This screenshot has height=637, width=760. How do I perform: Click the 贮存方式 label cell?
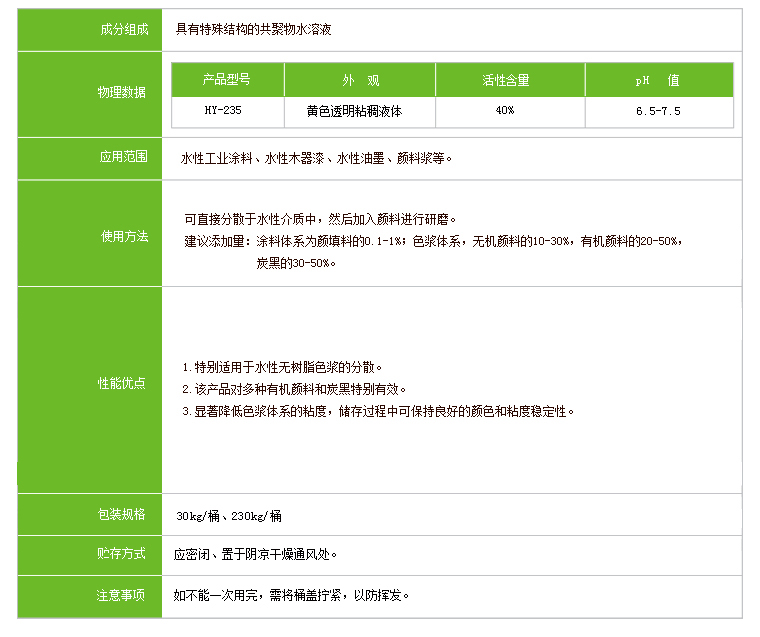coord(121,553)
